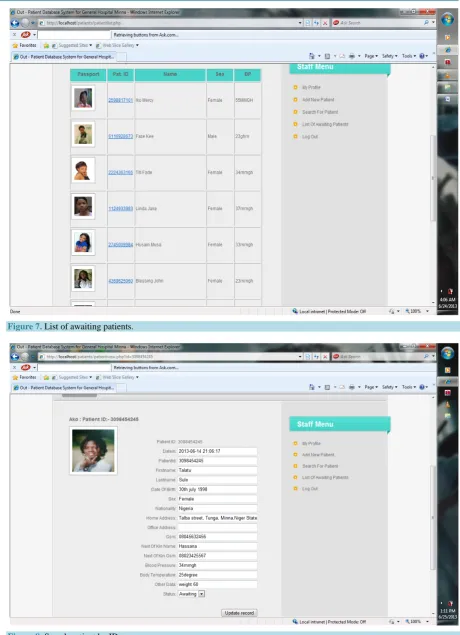Click the red Stop button in the bottom window's address bar
This screenshot has height=635, width=460.
pos(325,357)
